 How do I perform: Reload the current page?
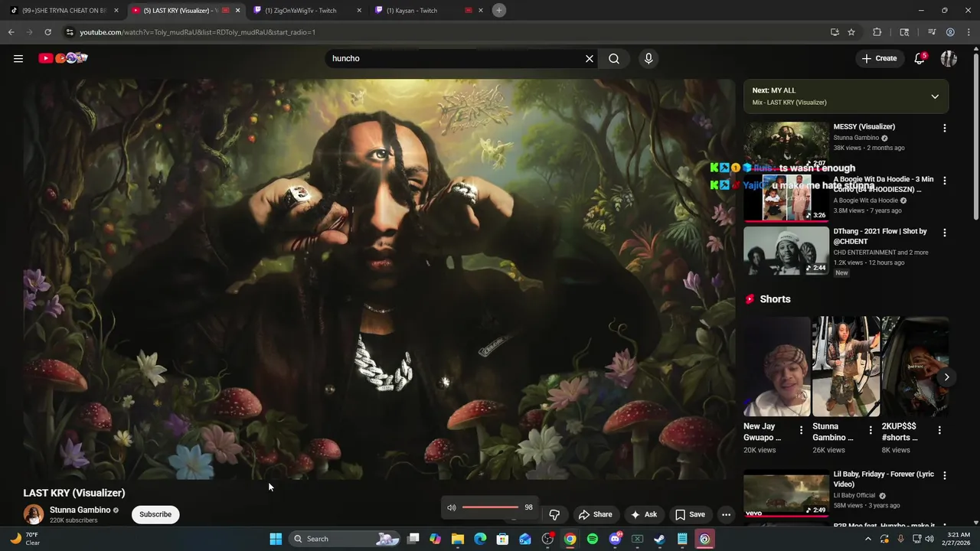click(47, 32)
